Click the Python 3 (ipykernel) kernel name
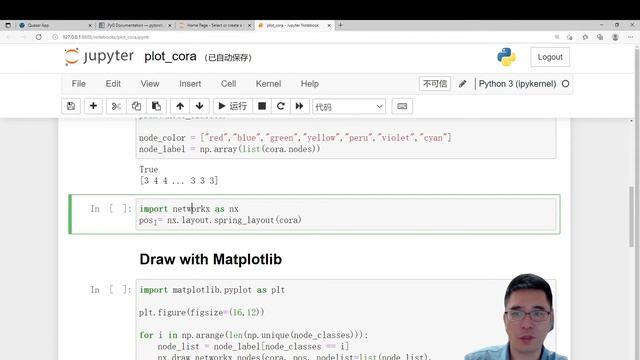This screenshot has height=360, width=640. coord(517,84)
